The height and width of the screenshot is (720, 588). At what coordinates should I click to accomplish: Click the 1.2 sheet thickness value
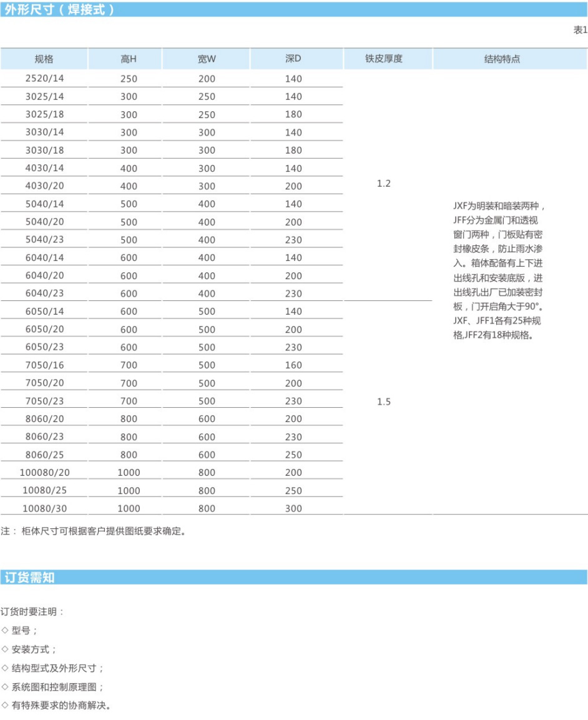coord(384,184)
